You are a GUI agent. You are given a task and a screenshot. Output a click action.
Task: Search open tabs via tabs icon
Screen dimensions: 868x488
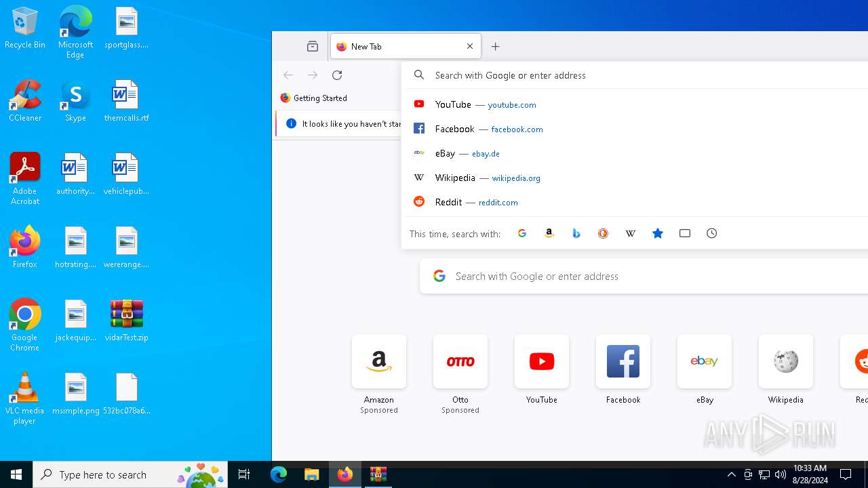point(685,233)
